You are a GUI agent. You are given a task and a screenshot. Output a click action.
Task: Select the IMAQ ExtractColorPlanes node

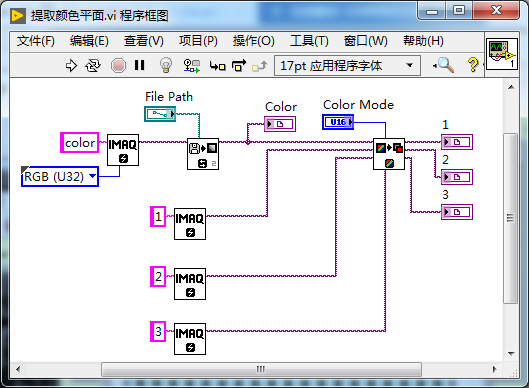[x=389, y=154]
